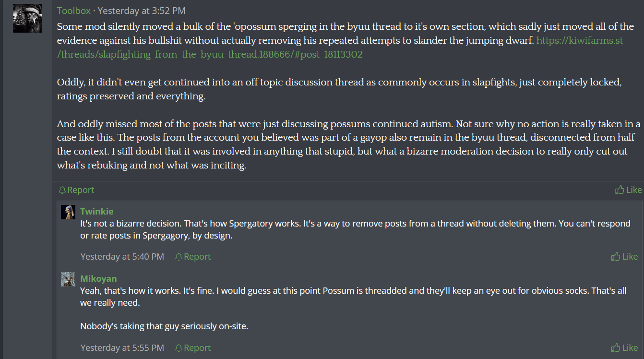
Task: Open Mikoyan's profile via username
Action: click(x=98, y=278)
